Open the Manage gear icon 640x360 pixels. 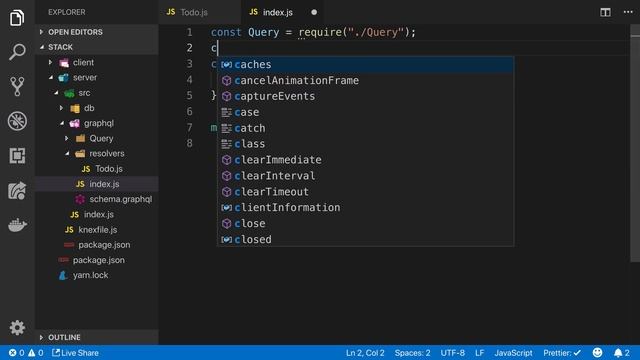(17, 327)
